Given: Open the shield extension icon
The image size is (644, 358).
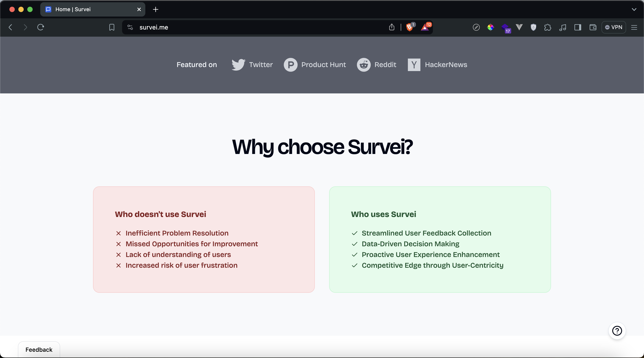Looking at the screenshot, I should 534,27.
